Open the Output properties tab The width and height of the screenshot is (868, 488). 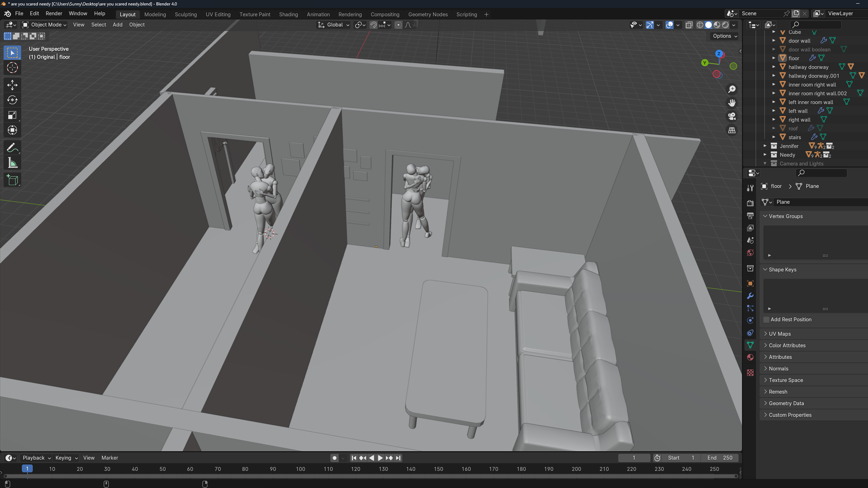[x=750, y=216]
